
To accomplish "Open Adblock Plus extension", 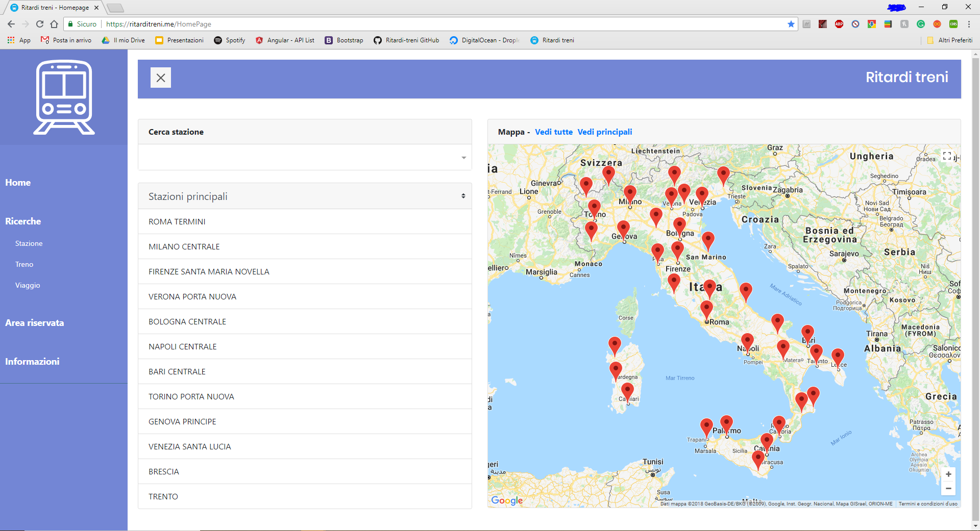I will pos(839,24).
